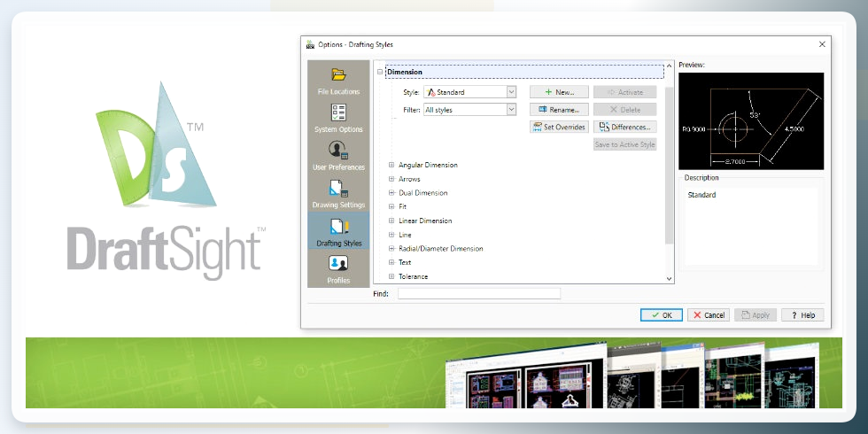
Task: Open the Profiles sidebar icon
Action: point(338,264)
